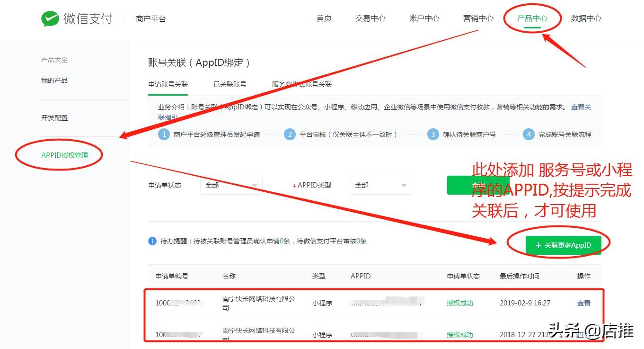Click step 2 platform review circle
This screenshot has height=349, width=644.
290,134
